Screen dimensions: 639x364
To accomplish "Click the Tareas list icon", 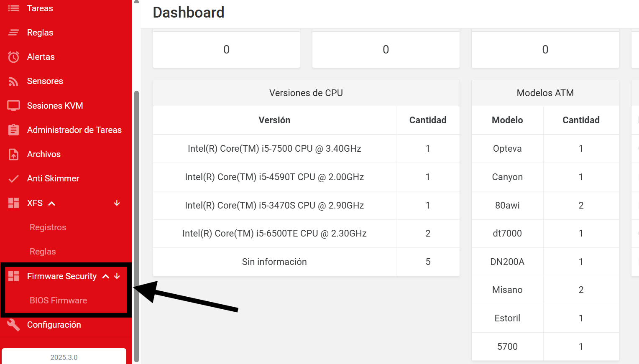I will (13, 8).
